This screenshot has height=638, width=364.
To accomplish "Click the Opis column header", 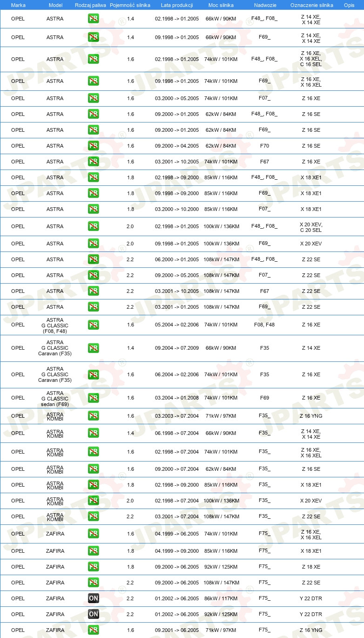I will 349,5.
